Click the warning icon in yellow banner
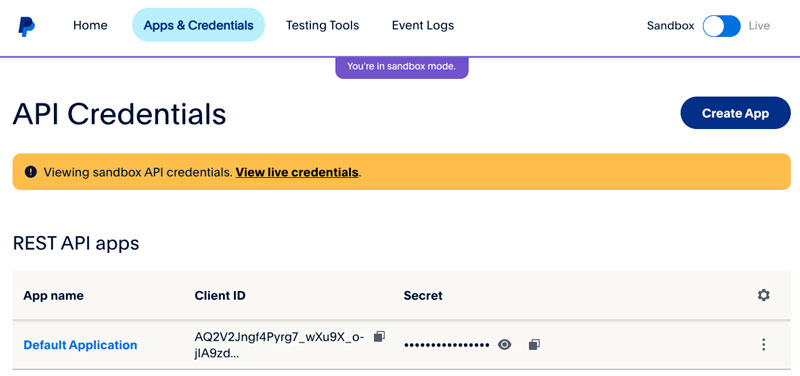 (x=31, y=172)
